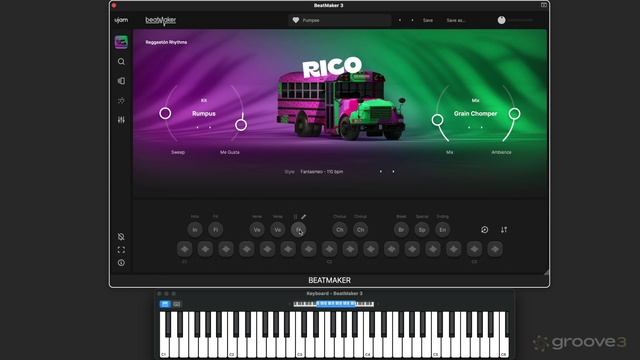The width and height of the screenshot is (640, 360).
Task: Select the blue piano view button in the Keyboard window
Action: click(165, 304)
